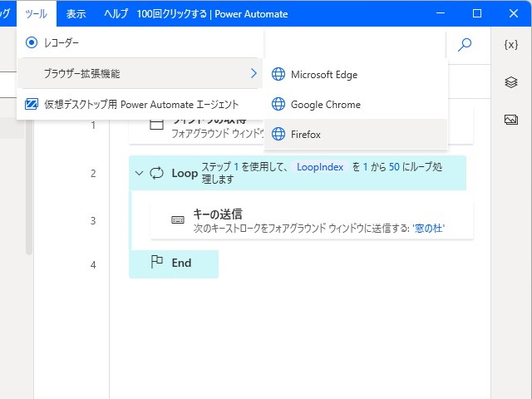Click the Loop action icon
The height and width of the screenshot is (399, 532).
coord(157,173)
